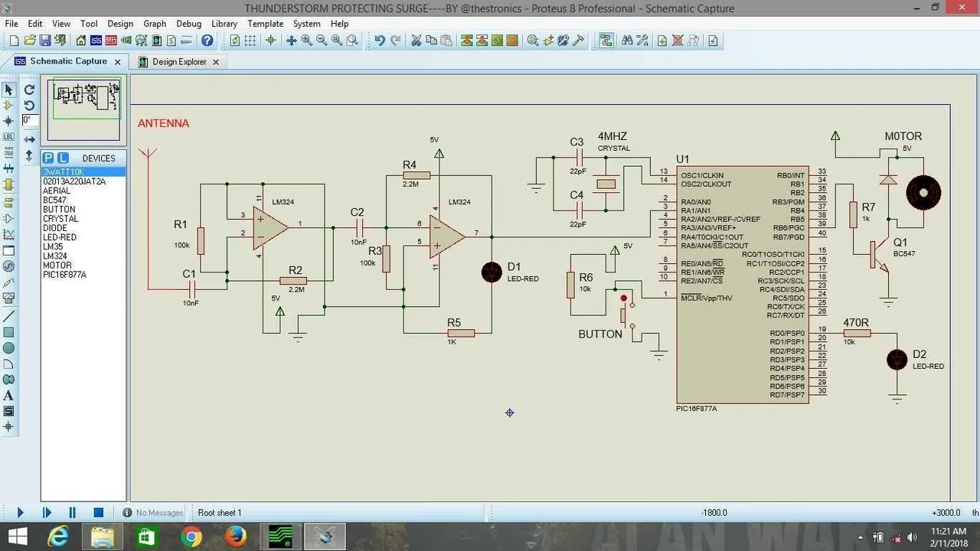Screen dimensions: 980x551
Task: Toggle the dotted grid display
Action: point(250,40)
